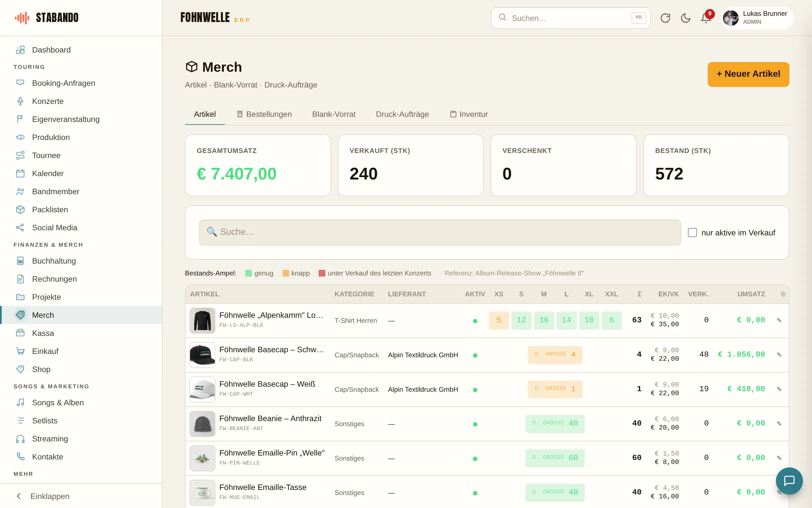Open Social Media in sidebar
Viewport: 812px width, 508px height.
coord(81,227)
